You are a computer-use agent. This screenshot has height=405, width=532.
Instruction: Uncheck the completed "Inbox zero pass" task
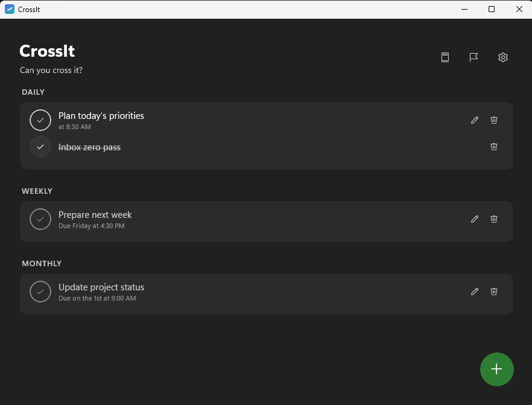pyautogui.click(x=40, y=147)
